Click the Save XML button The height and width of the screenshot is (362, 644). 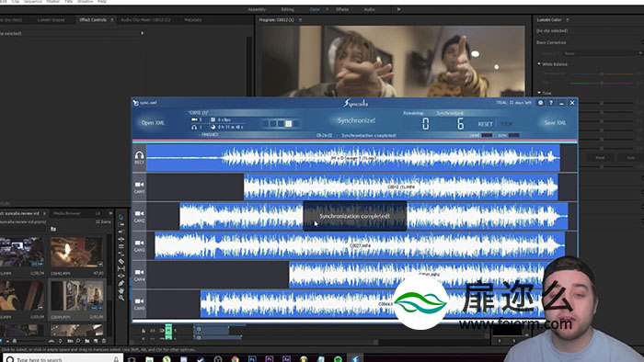coord(555,122)
